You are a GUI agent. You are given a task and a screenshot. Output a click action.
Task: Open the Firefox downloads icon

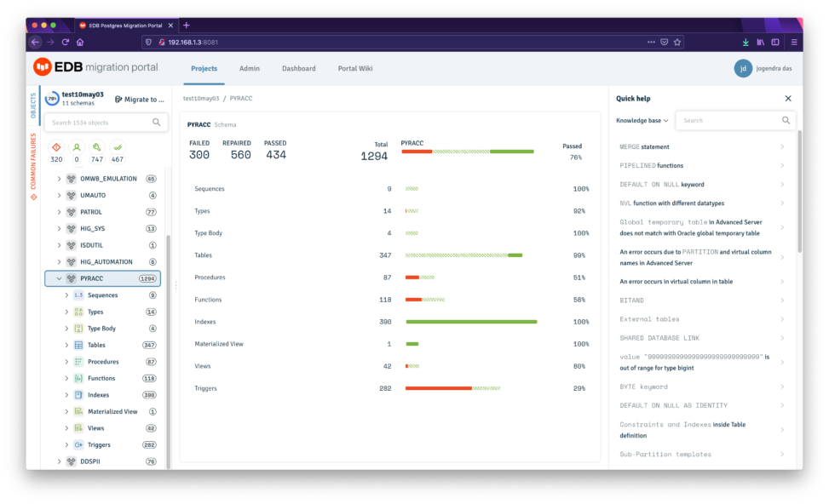[746, 43]
